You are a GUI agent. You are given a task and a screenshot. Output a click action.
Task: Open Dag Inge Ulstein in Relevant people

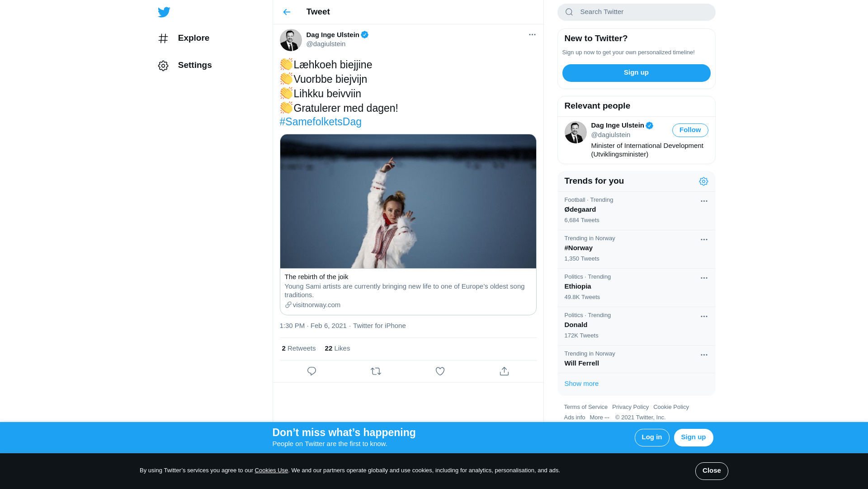(x=618, y=125)
